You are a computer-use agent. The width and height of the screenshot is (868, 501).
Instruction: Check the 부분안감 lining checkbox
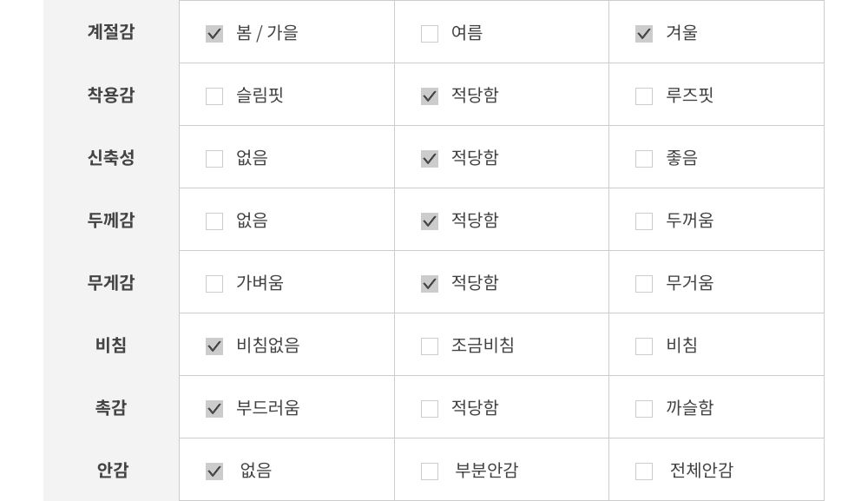(x=430, y=471)
